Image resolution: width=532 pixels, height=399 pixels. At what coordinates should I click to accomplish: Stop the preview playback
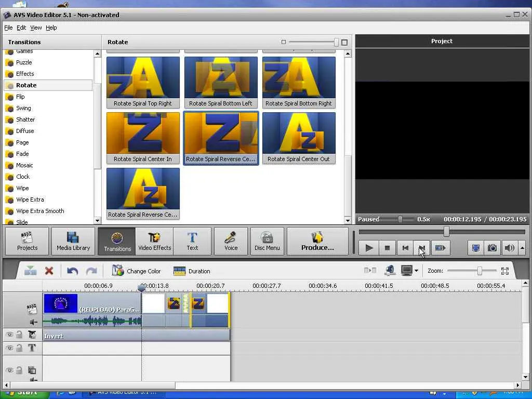387,248
